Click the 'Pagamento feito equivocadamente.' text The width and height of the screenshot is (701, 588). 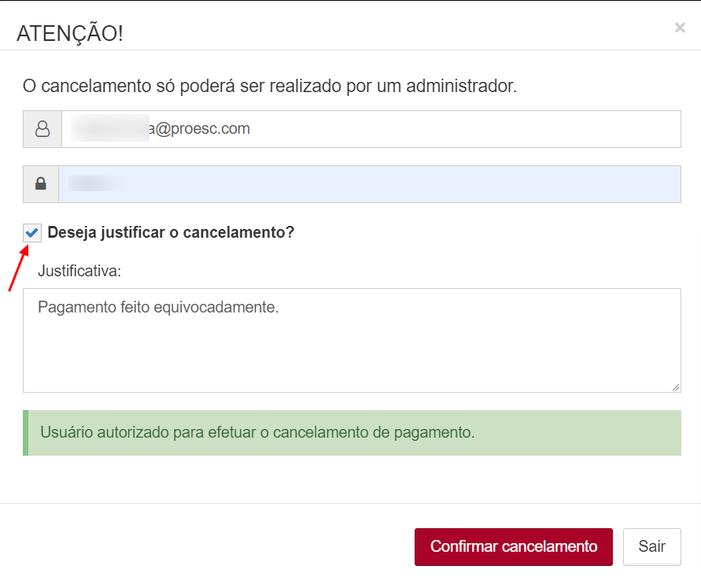(158, 307)
